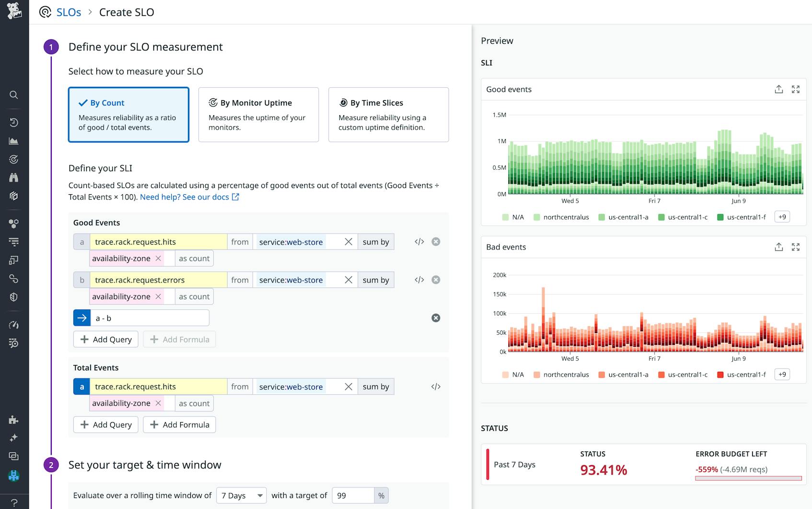The image size is (812, 509).
Task: Change the sum by grouping for Total Events
Action: tap(376, 386)
